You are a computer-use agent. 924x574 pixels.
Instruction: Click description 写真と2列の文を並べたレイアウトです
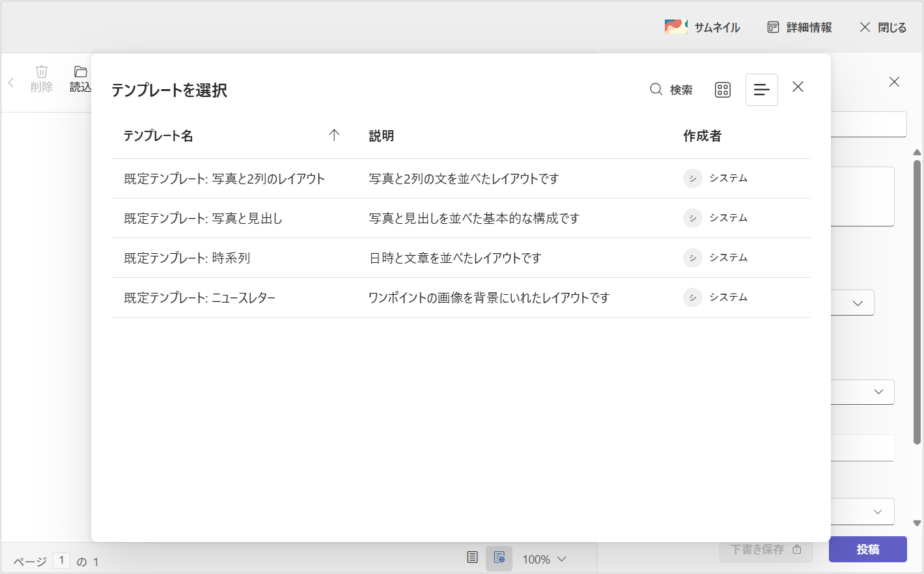pos(464,178)
